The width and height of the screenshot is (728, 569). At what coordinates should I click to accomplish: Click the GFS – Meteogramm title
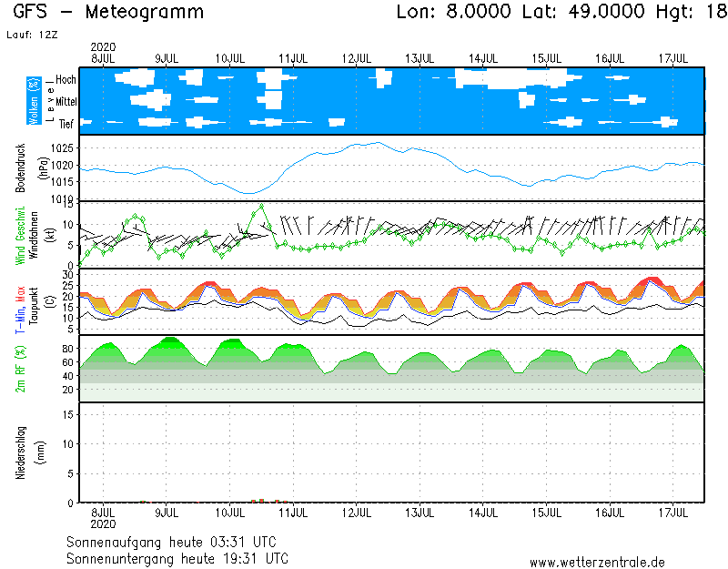click(108, 13)
